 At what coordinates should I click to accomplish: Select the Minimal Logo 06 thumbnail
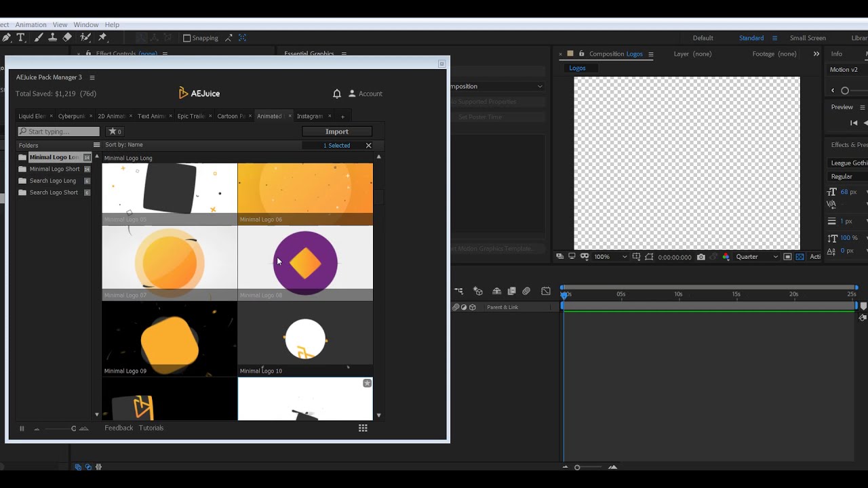(x=305, y=194)
